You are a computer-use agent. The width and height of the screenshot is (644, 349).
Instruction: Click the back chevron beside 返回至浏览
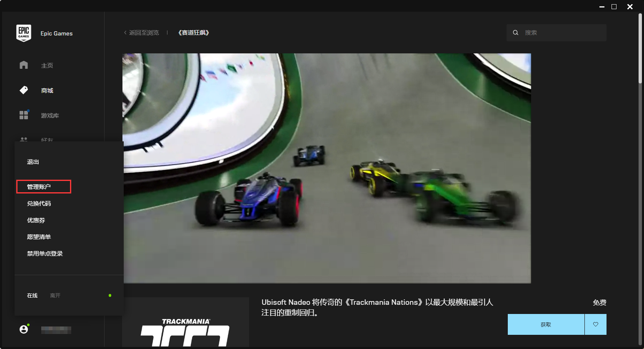coord(125,33)
